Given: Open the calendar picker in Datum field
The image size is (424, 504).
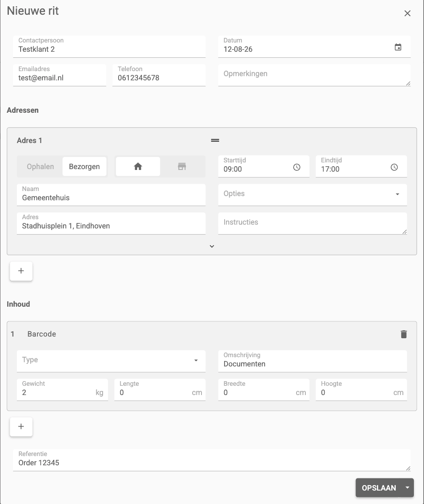Looking at the screenshot, I should [398, 47].
